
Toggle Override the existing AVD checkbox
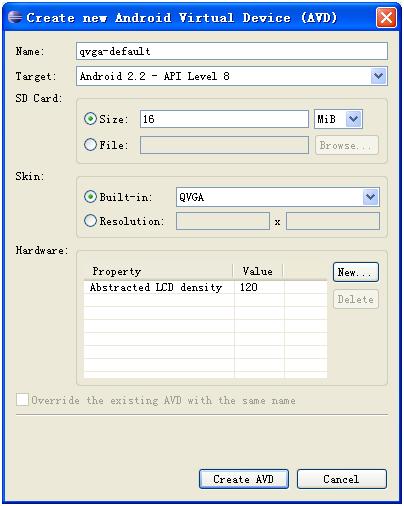click(x=22, y=400)
